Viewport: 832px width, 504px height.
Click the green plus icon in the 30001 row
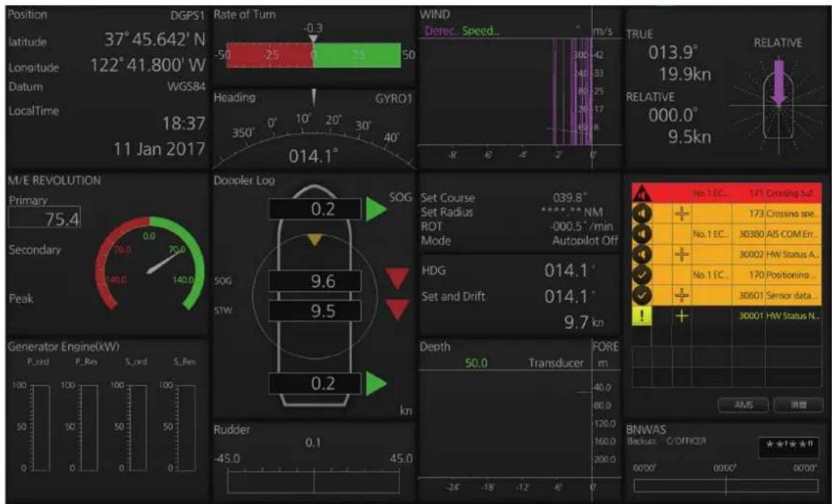(682, 315)
